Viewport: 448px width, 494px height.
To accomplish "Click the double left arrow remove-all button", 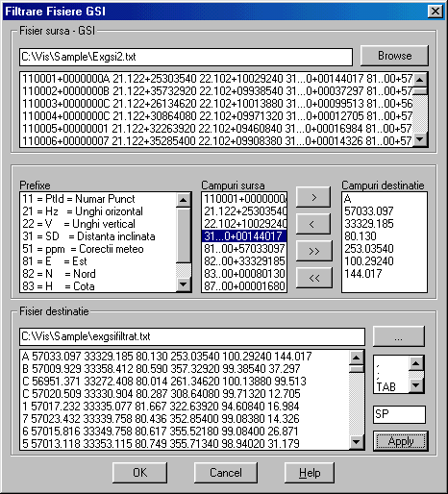I will tap(314, 278).
